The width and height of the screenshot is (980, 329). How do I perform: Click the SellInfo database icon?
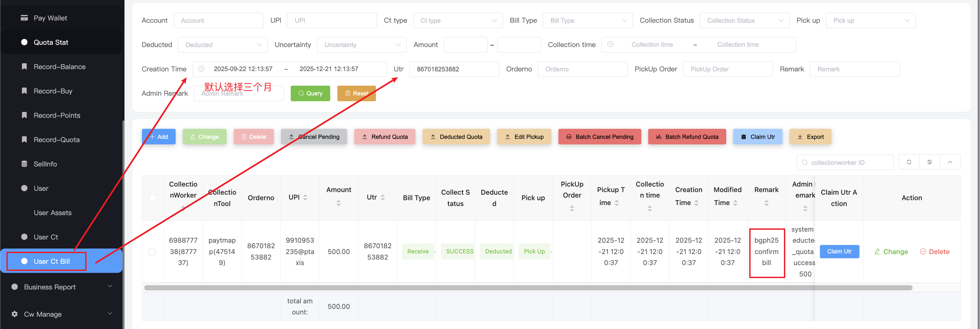pyautogui.click(x=24, y=164)
